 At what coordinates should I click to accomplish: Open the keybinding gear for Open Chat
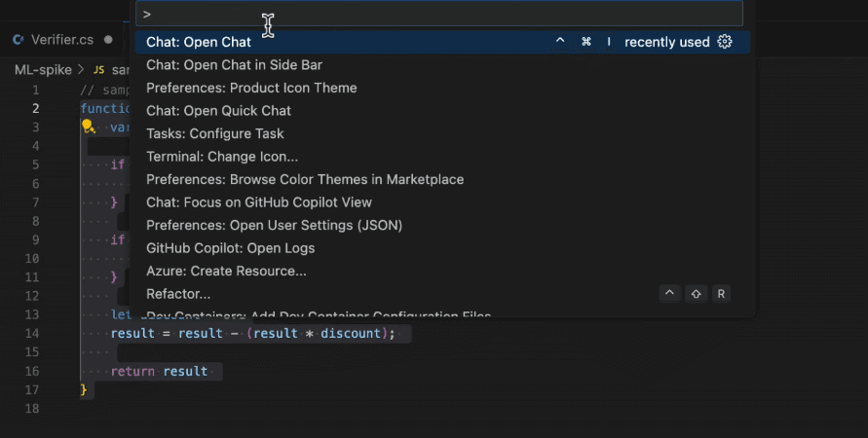(x=725, y=42)
